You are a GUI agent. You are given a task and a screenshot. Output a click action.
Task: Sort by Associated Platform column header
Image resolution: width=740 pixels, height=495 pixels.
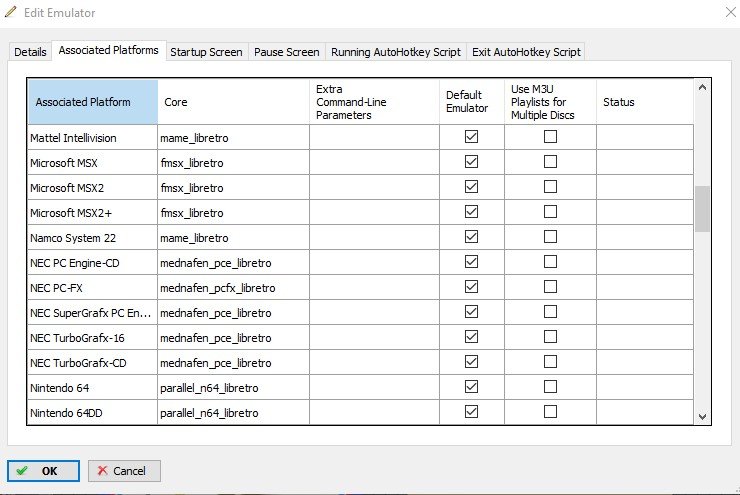tap(92, 102)
